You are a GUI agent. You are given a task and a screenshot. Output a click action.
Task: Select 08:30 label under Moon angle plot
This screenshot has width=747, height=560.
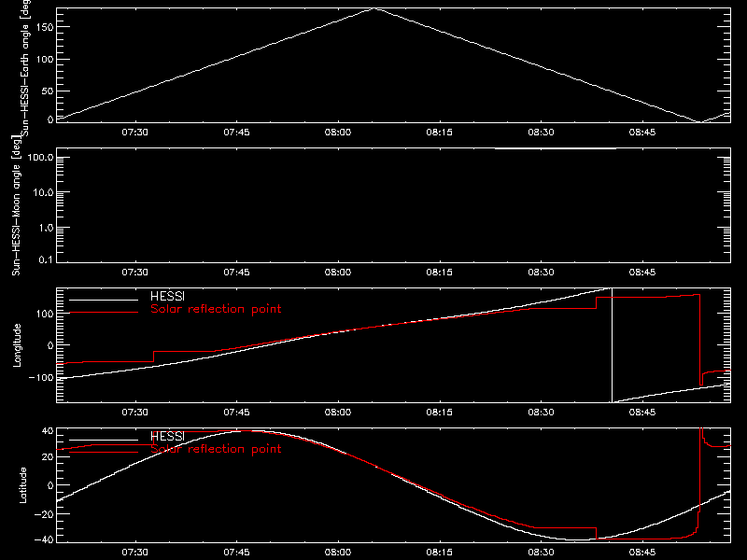click(541, 273)
